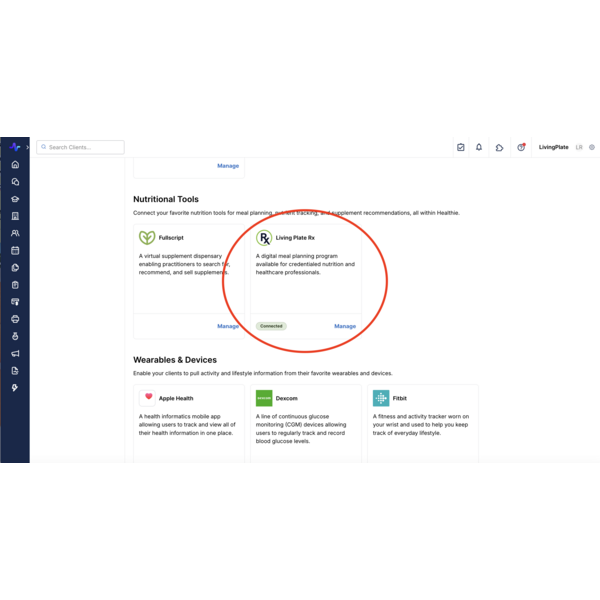Open the notifications bell icon
Viewport: 600px width, 600px height.
click(x=479, y=147)
